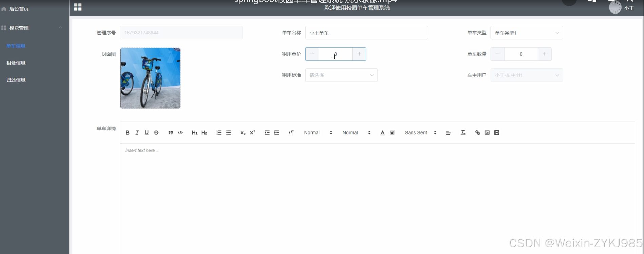Clear text formatting

click(463, 133)
